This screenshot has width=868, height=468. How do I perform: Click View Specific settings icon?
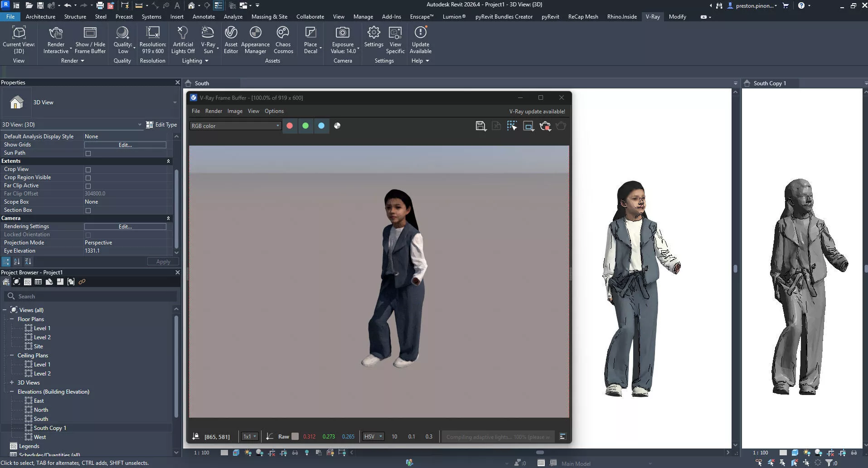pyautogui.click(x=395, y=33)
